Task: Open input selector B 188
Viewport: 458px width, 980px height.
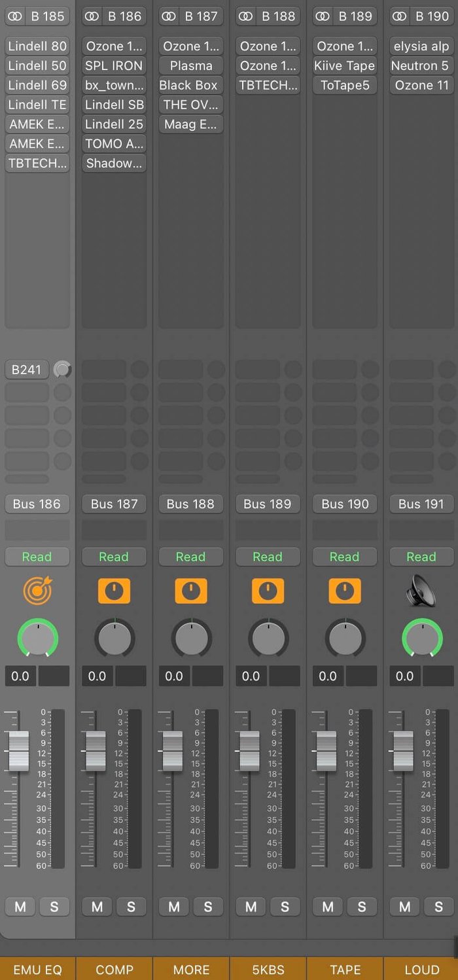Action: click(x=279, y=16)
